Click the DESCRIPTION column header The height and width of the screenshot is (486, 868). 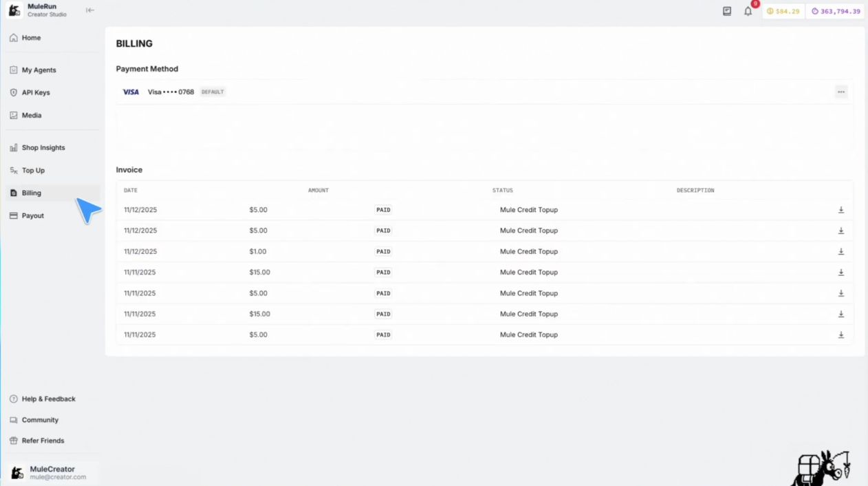coord(695,190)
